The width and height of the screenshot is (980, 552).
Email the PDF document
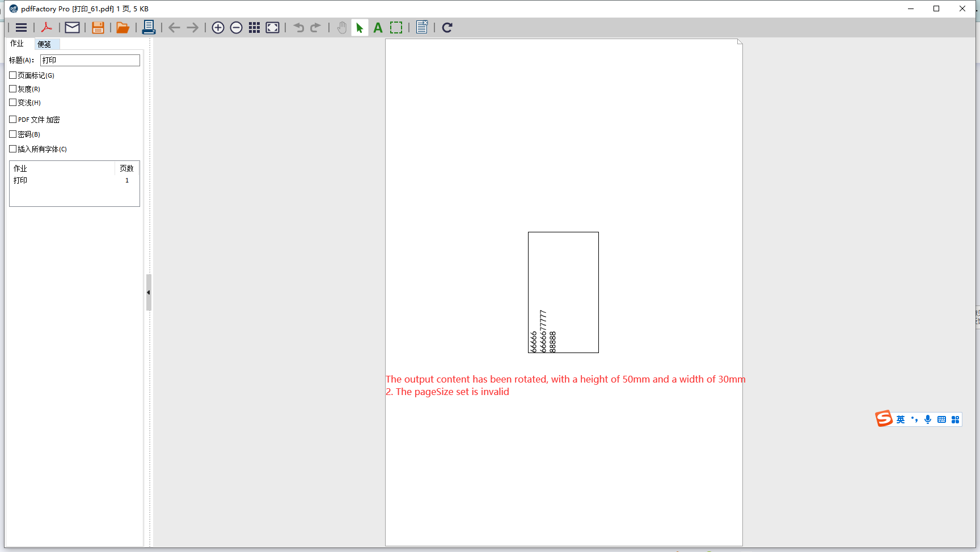(71, 27)
